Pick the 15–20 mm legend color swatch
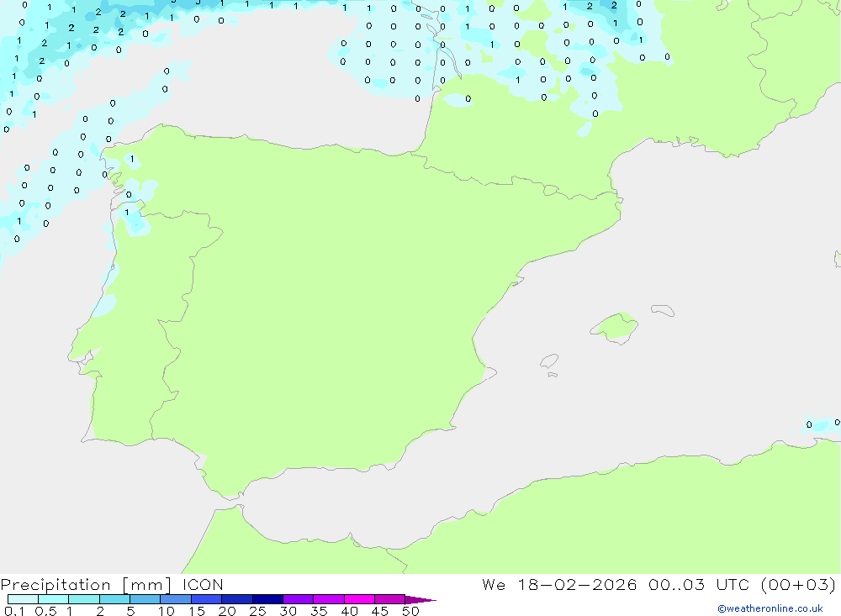 (206, 599)
